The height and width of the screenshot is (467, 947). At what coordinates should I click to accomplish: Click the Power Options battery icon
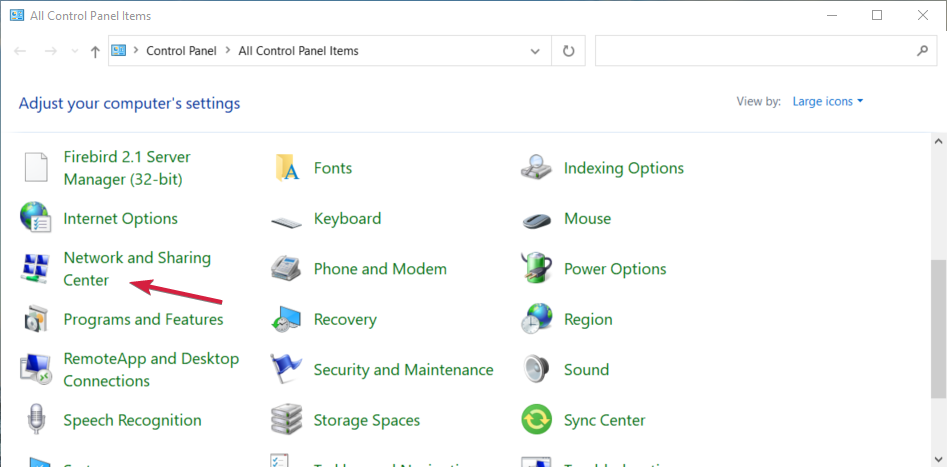point(537,269)
